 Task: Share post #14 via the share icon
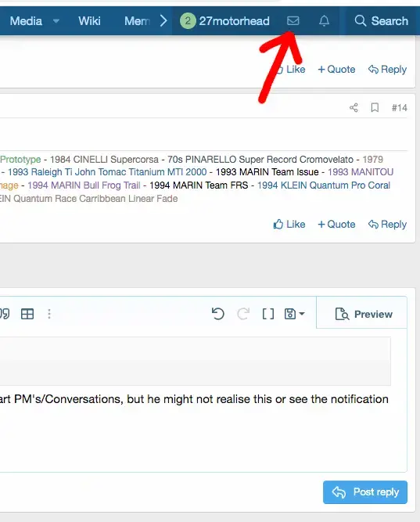354,107
